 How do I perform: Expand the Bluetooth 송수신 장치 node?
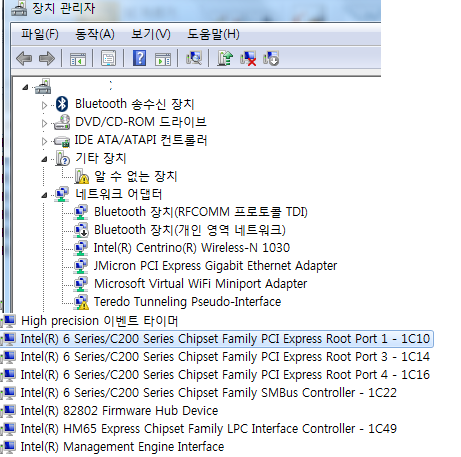(44, 105)
